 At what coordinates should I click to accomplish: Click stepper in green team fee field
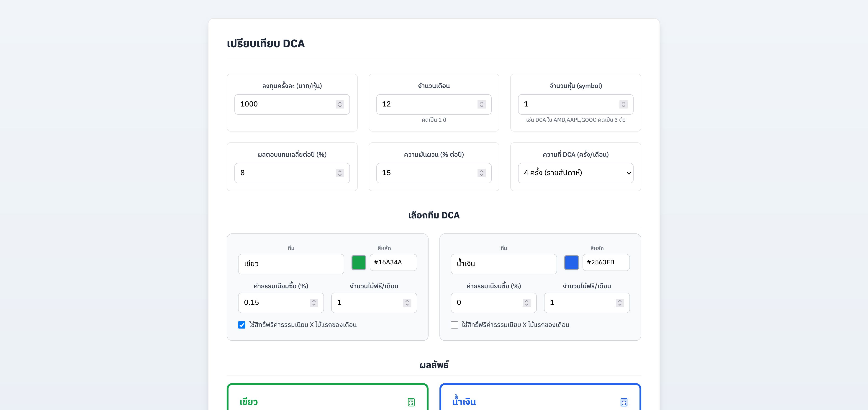click(x=314, y=303)
